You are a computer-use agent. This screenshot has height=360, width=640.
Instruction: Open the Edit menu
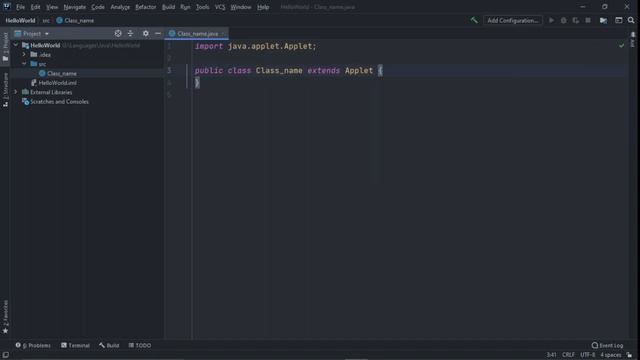[36, 7]
